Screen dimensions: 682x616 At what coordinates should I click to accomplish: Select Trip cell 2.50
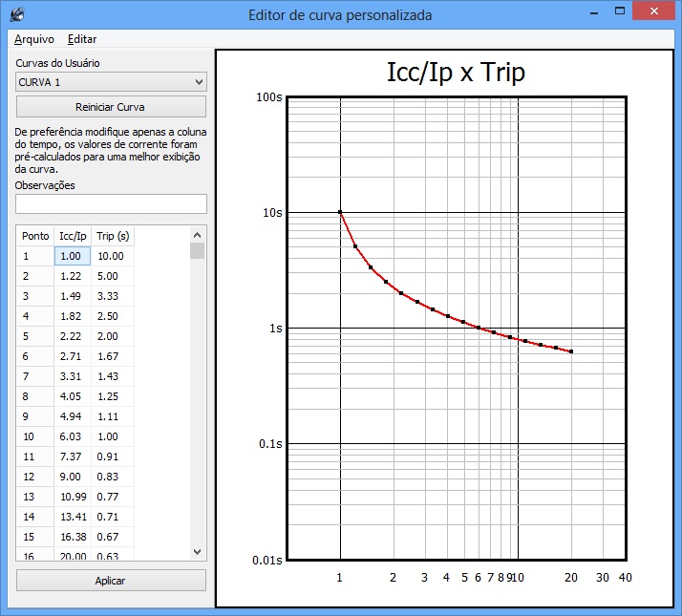coord(113,316)
